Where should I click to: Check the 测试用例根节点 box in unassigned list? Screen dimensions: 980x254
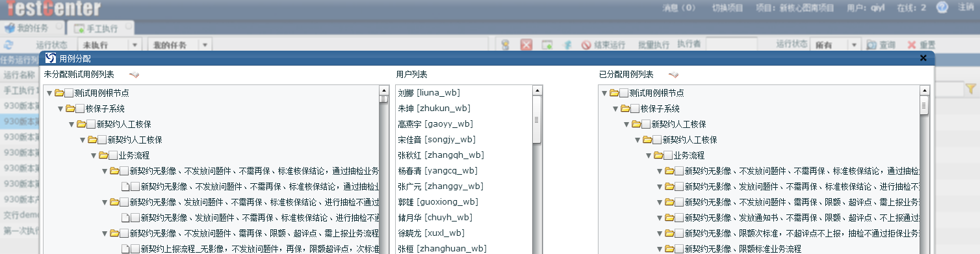69,94
